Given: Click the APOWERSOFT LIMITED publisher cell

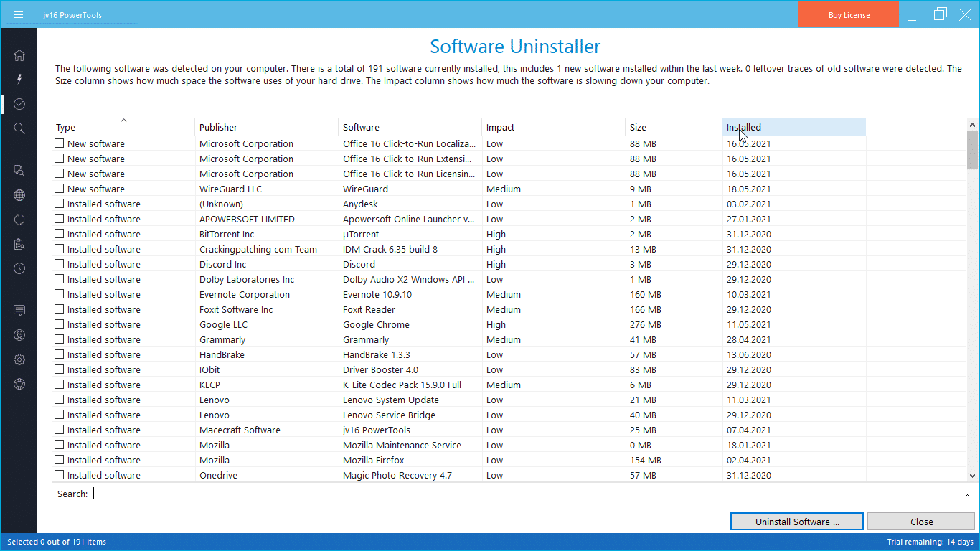Looking at the screenshot, I should (x=247, y=219).
